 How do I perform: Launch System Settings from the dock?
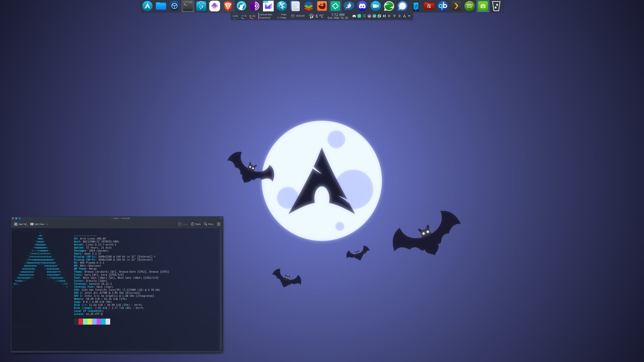coord(174,6)
